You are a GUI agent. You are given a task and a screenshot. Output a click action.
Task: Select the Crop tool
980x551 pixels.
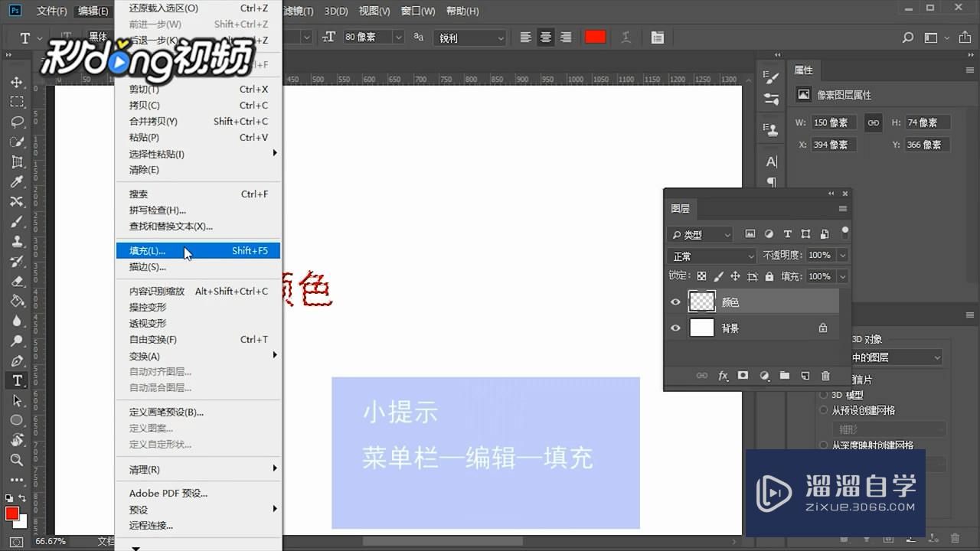[17, 161]
